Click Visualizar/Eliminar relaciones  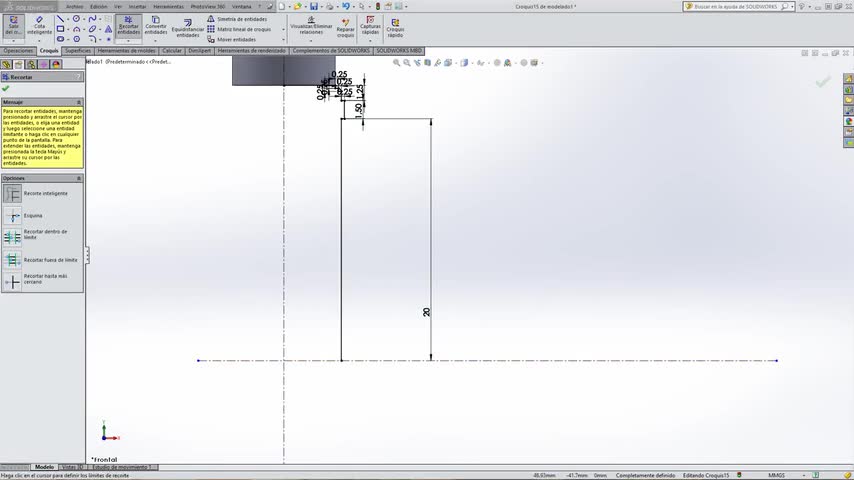tap(311, 26)
